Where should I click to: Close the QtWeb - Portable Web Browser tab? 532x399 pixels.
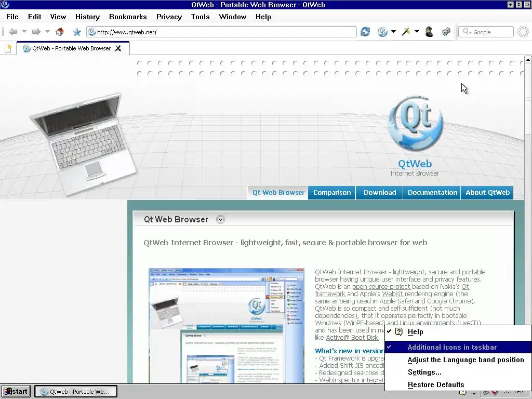point(118,48)
